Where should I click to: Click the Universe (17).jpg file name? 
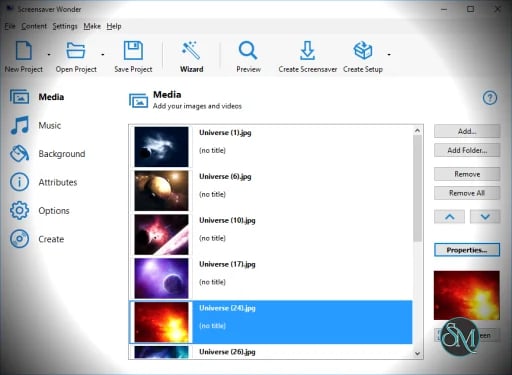[227, 264]
